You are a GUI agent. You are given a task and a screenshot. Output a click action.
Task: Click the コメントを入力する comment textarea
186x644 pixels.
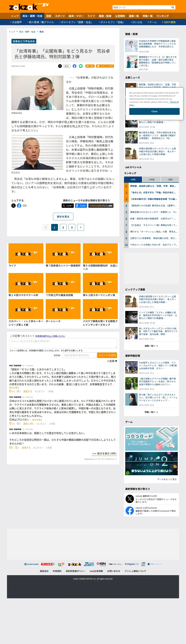[63, 343]
